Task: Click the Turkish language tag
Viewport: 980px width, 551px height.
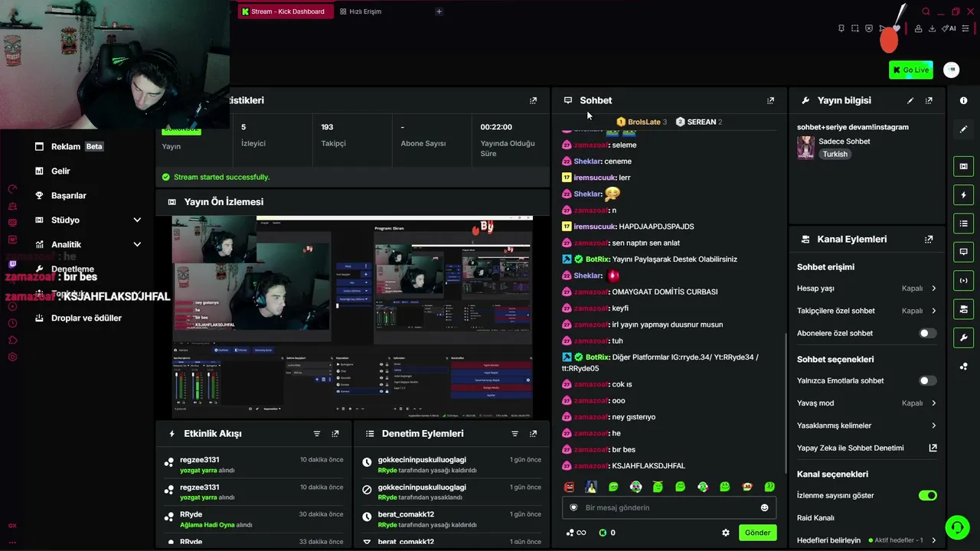Action: [x=835, y=154]
